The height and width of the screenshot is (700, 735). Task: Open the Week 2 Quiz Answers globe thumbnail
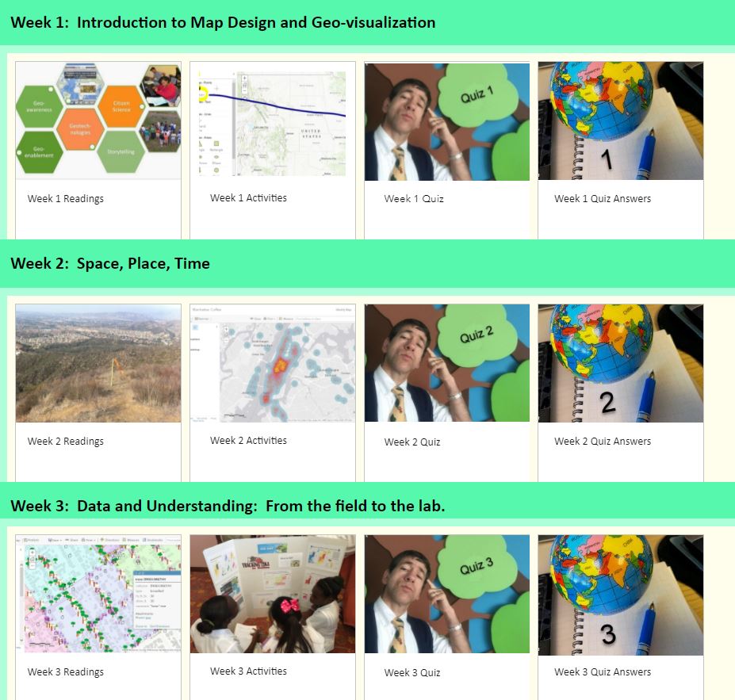620,362
